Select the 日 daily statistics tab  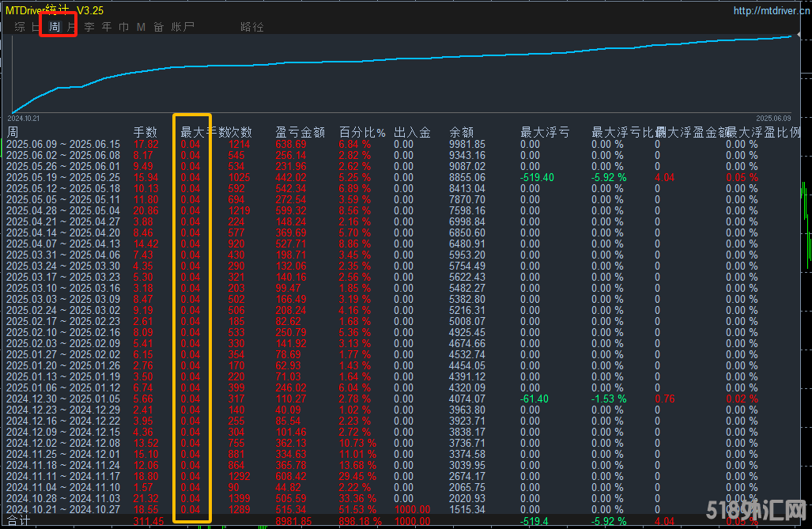[x=36, y=27]
